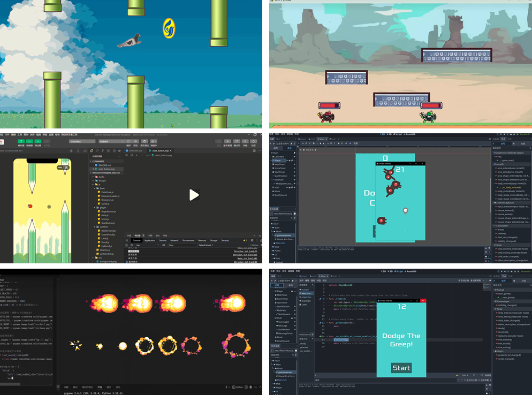Click the Python terminal profile button

coord(238,387)
